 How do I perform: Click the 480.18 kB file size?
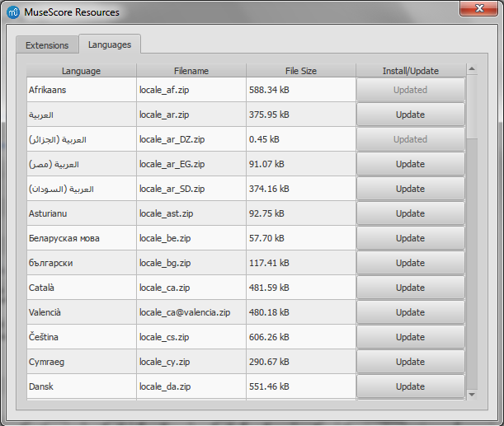(x=269, y=312)
